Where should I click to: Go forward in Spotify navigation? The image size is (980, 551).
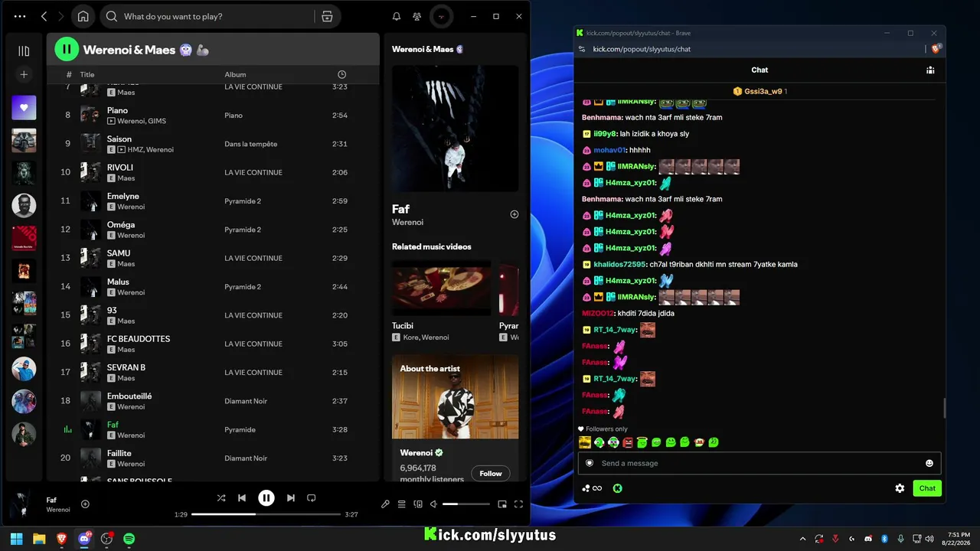click(x=61, y=16)
